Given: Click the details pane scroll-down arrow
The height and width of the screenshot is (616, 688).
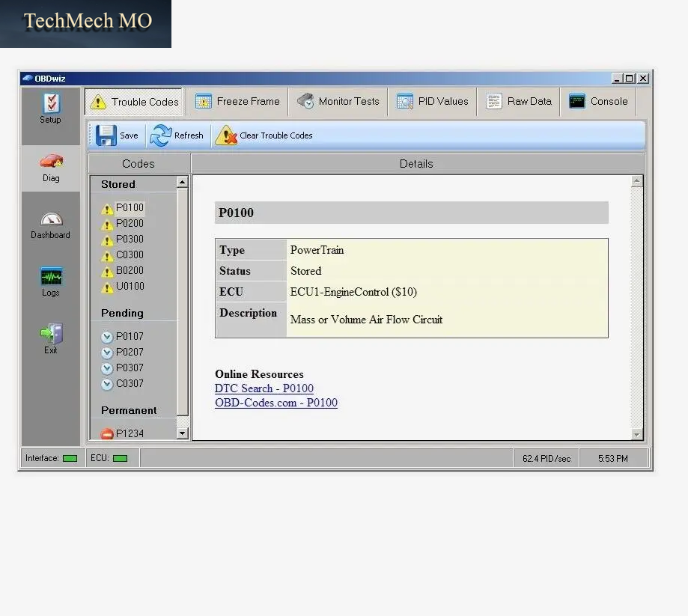Looking at the screenshot, I should coord(636,434).
